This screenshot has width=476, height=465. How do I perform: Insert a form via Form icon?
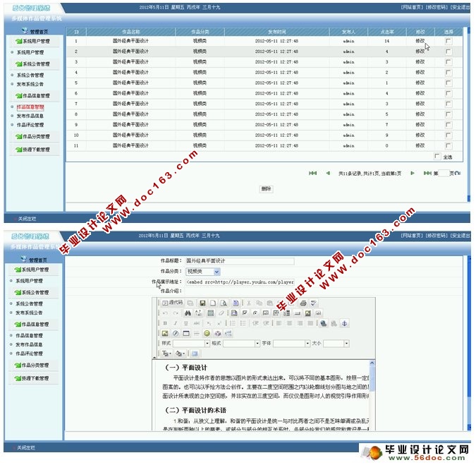[234, 313]
